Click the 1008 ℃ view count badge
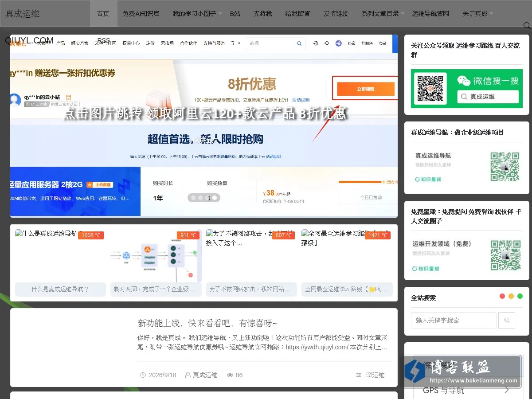The image size is (532, 399). (x=91, y=235)
